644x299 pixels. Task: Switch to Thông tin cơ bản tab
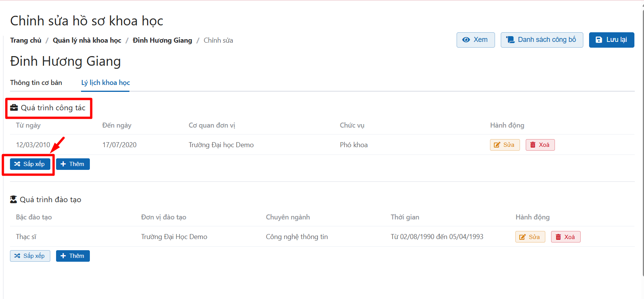(x=36, y=83)
